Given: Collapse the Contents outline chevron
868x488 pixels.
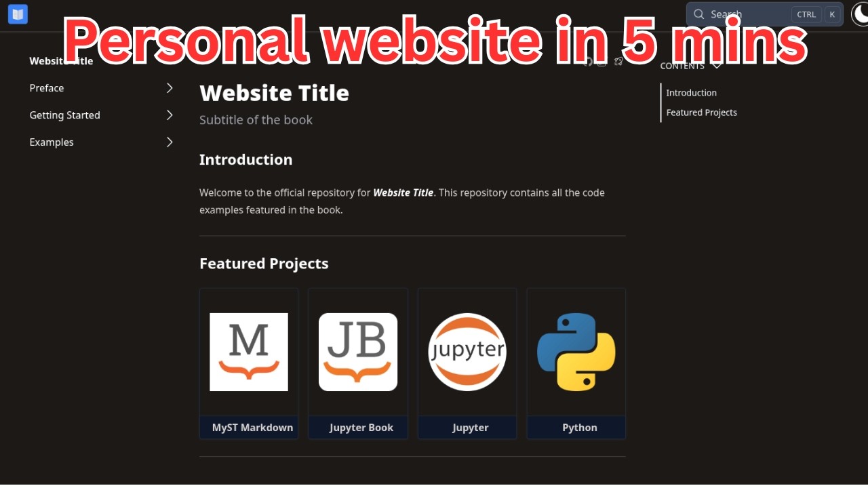Looking at the screenshot, I should 717,66.
